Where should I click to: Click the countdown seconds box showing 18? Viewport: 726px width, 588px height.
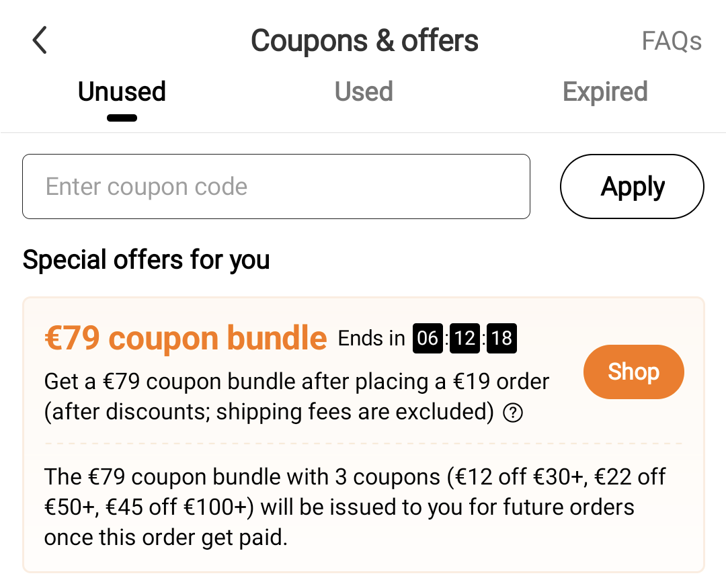click(501, 339)
